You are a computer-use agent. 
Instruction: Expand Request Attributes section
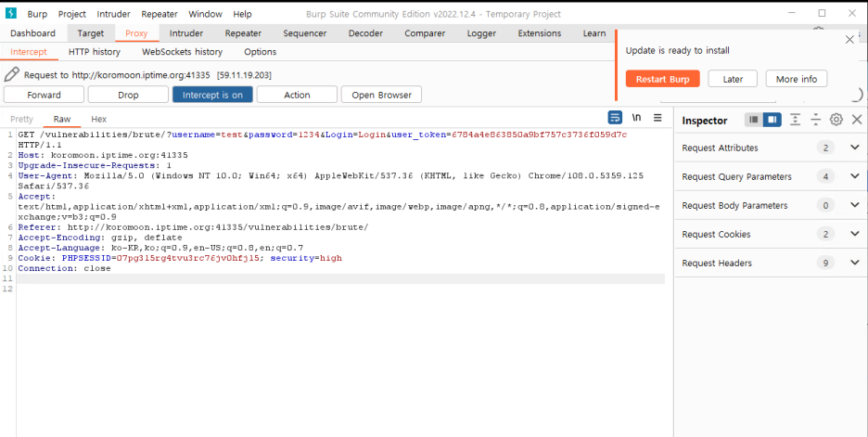click(855, 148)
